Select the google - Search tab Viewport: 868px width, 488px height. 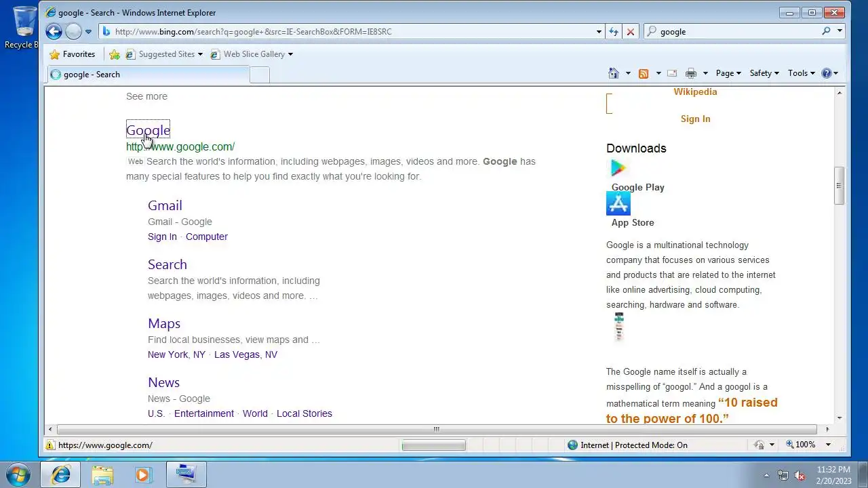pos(148,75)
